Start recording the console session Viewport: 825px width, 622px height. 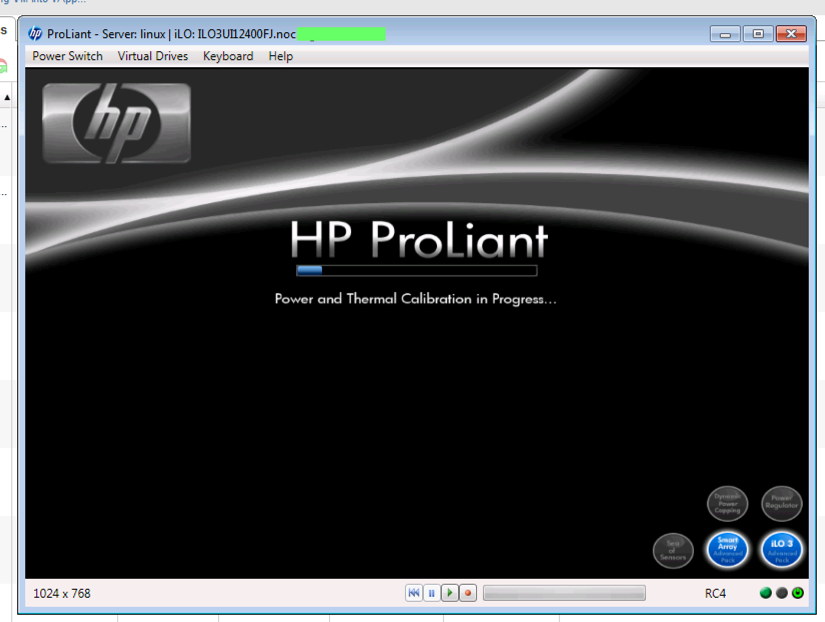pyautogui.click(x=468, y=593)
